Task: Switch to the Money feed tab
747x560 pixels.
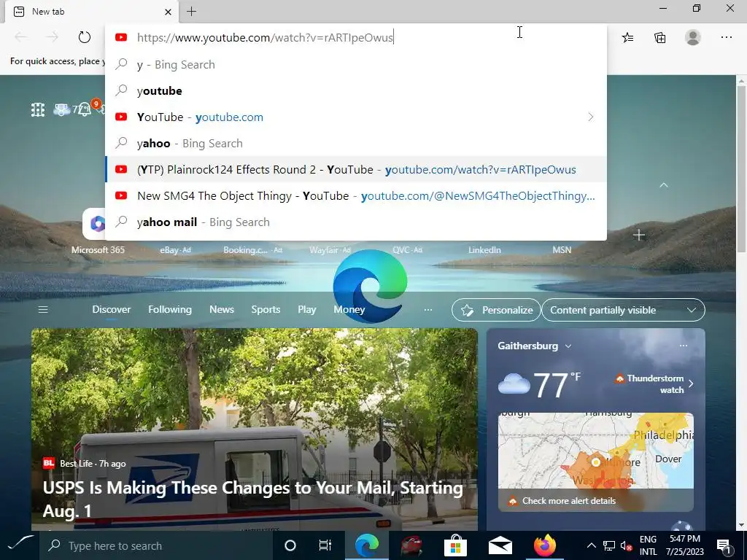Action: (x=349, y=309)
